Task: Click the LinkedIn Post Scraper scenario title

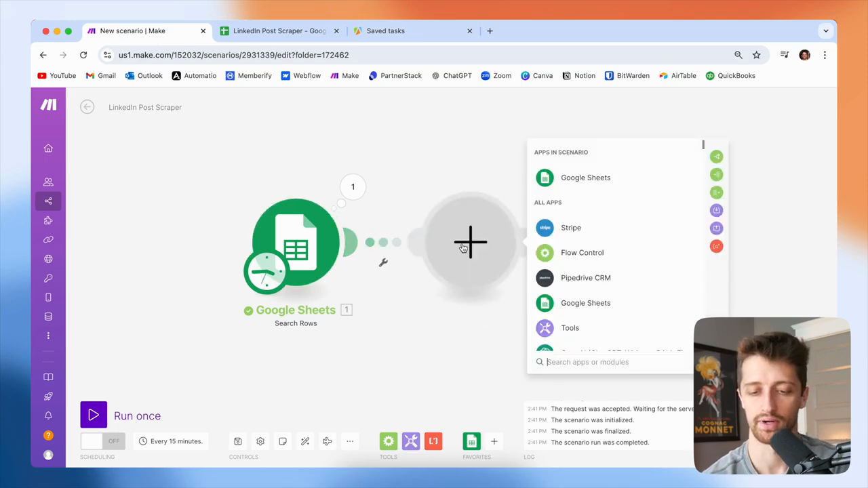Action: tap(145, 107)
